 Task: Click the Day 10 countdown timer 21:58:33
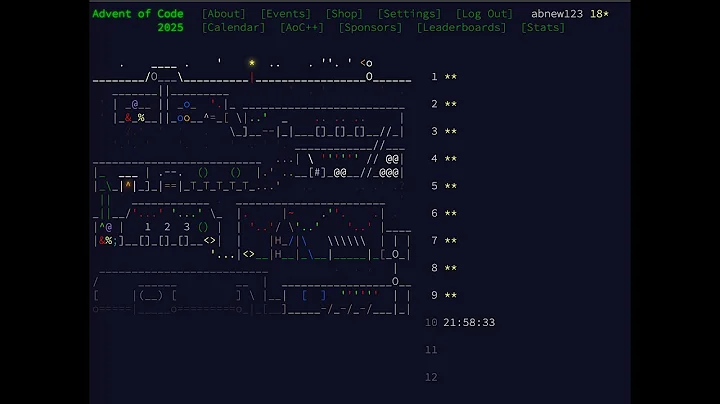469,322
